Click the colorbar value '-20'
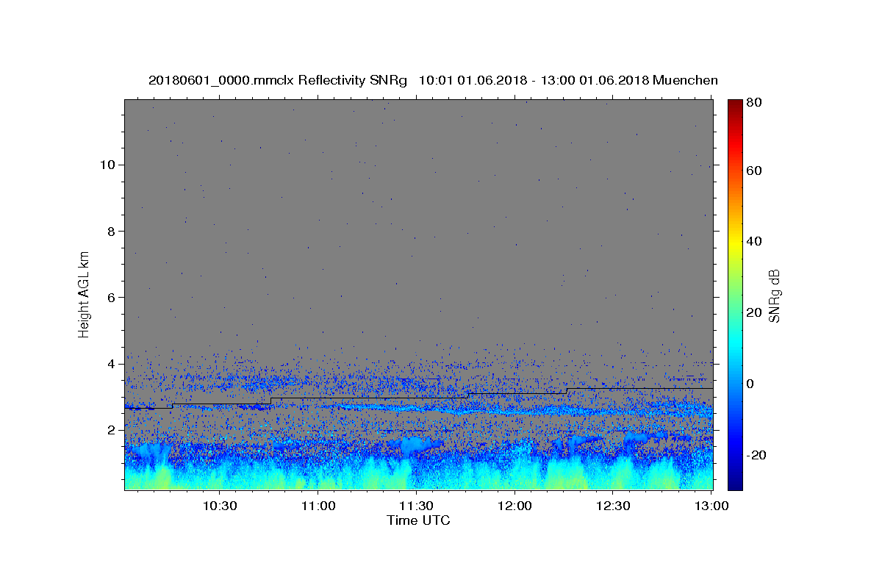Image resolution: width=882 pixels, height=588 pixels. pos(758,455)
